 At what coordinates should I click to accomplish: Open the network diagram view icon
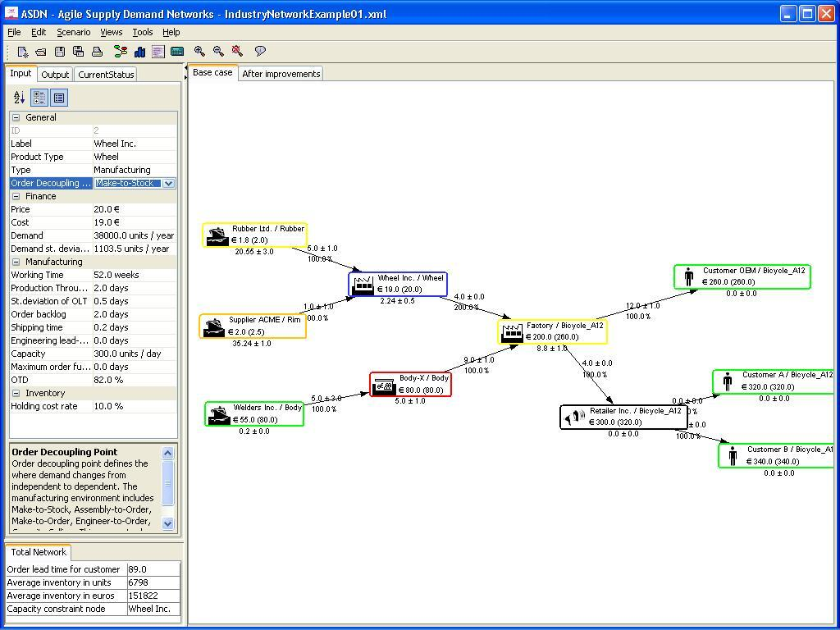(x=121, y=52)
